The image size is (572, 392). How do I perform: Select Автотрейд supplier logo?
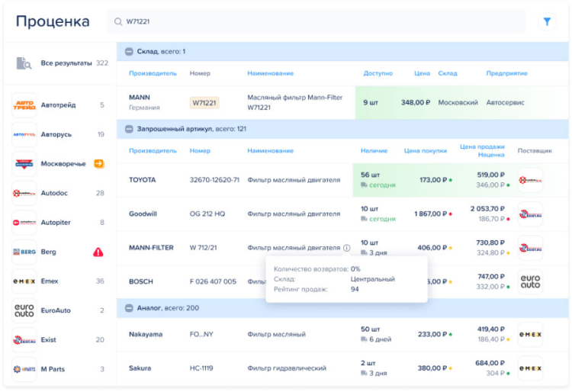tap(24, 105)
